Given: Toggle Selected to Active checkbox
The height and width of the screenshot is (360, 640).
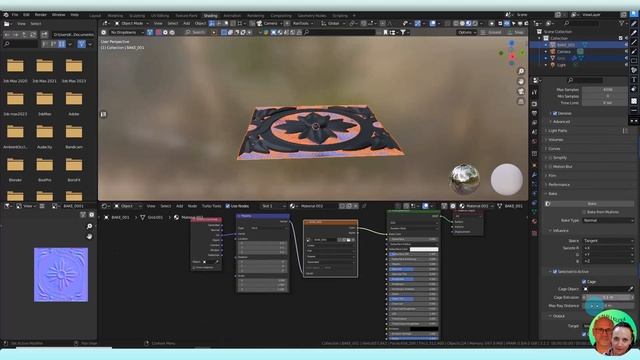Looking at the screenshot, I should tap(555, 271).
